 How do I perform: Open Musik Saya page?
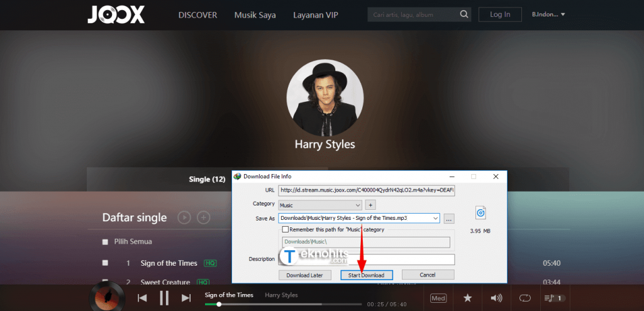pyautogui.click(x=255, y=15)
